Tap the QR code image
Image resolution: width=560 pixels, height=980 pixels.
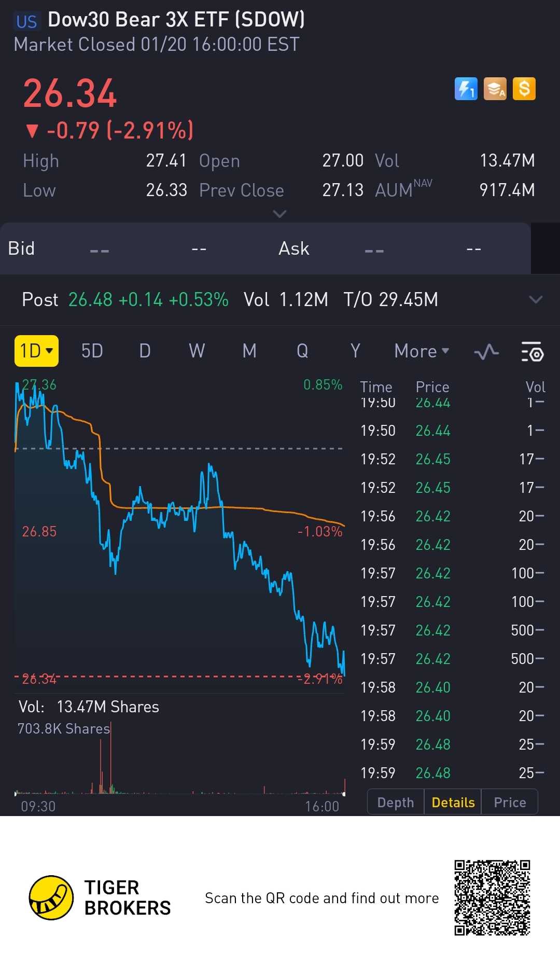tap(492, 898)
